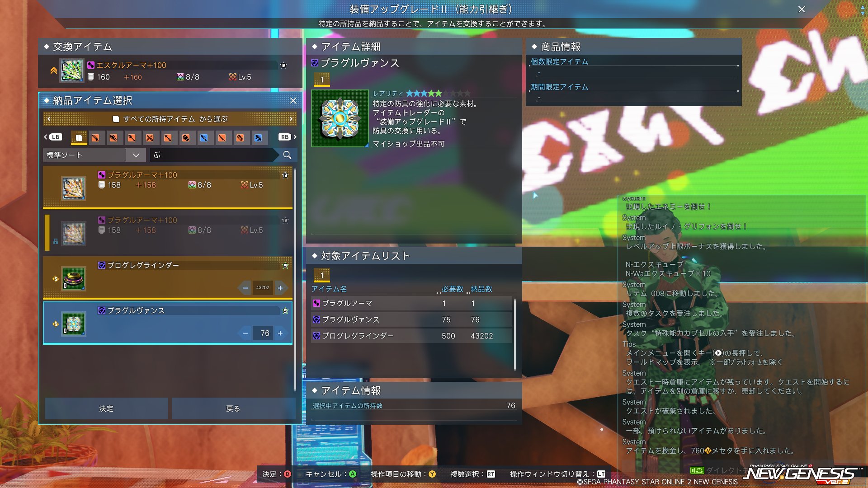
Task: Filter by Knuckles fist category icon
Action: pos(186,137)
